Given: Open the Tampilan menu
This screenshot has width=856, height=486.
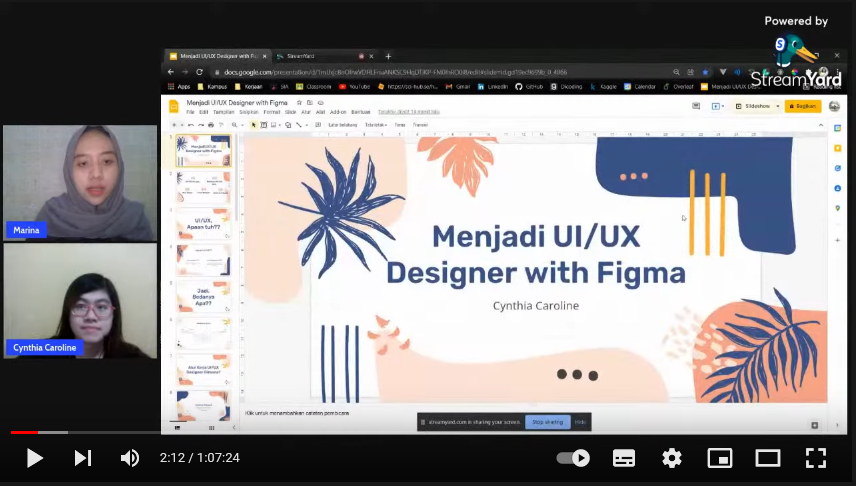Looking at the screenshot, I should pyautogui.click(x=223, y=112).
